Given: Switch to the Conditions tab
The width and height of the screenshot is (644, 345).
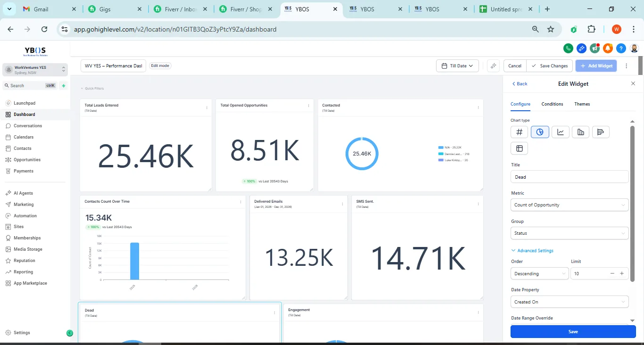Looking at the screenshot, I should pos(552,104).
